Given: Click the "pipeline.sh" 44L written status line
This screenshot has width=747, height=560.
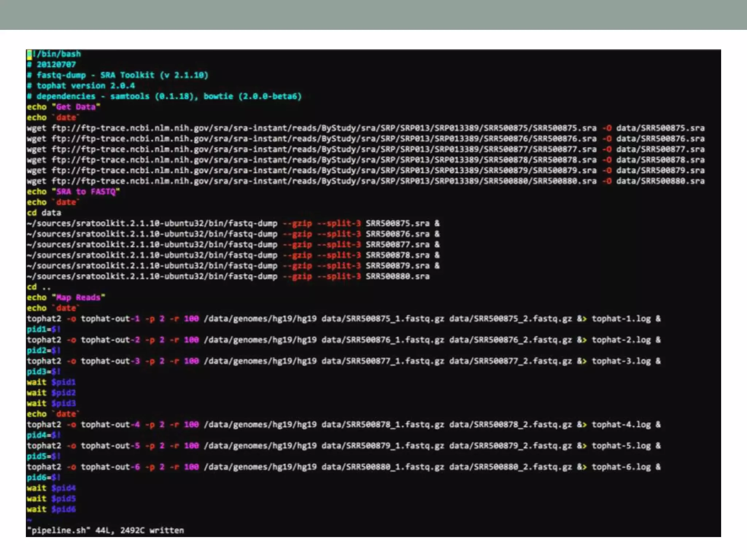Looking at the screenshot, I should pos(105,530).
